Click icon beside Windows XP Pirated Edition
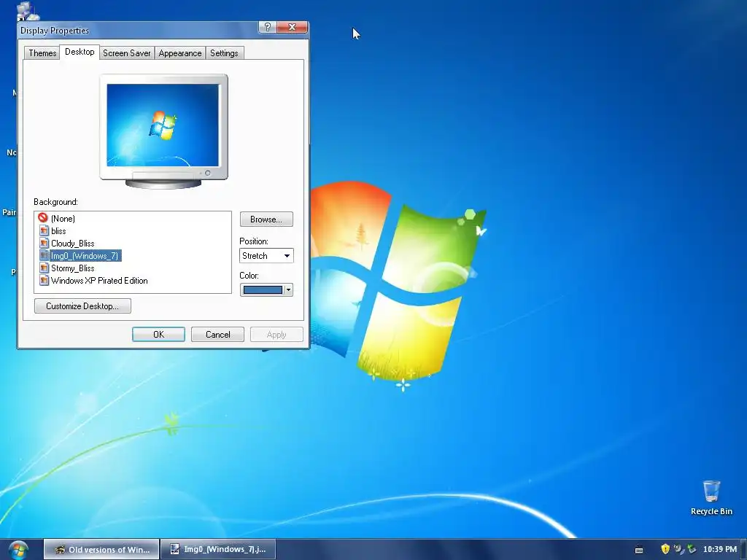747x560 pixels. coord(44,281)
